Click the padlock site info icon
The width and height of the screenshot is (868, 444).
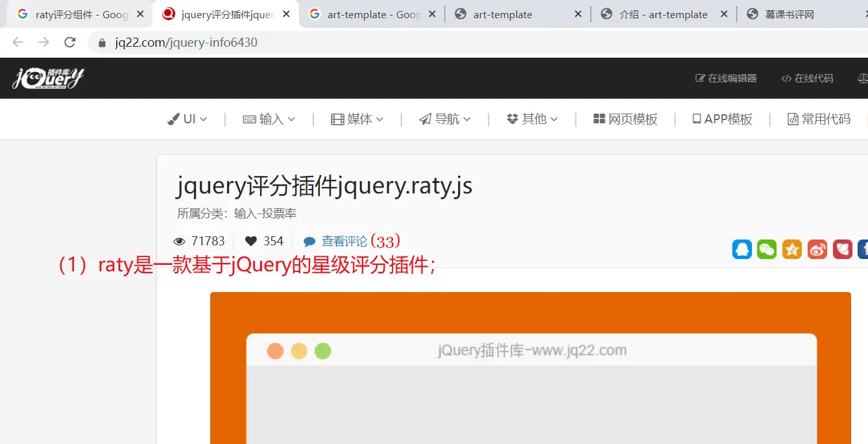coord(102,43)
